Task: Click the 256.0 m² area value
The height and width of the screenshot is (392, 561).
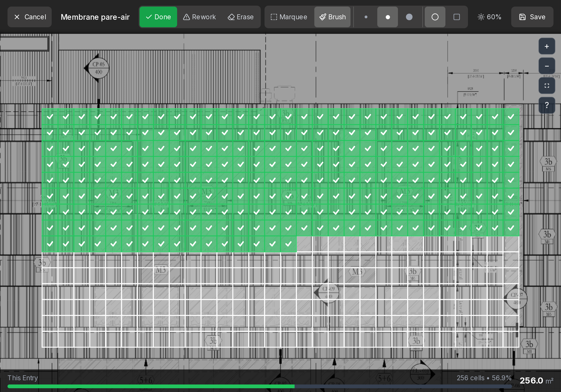Action: pos(536,380)
